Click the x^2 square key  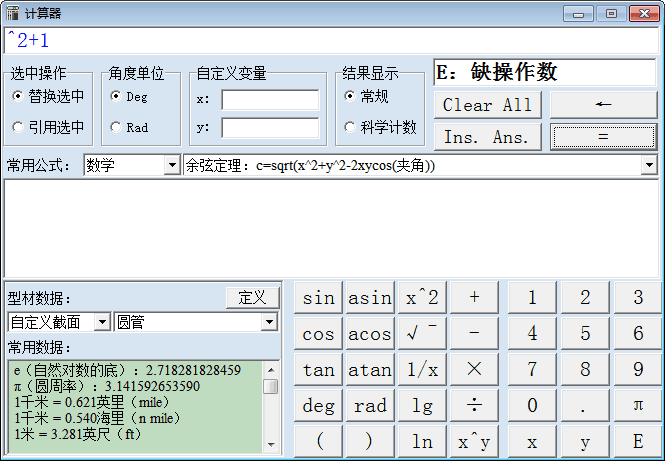click(x=421, y=297)
